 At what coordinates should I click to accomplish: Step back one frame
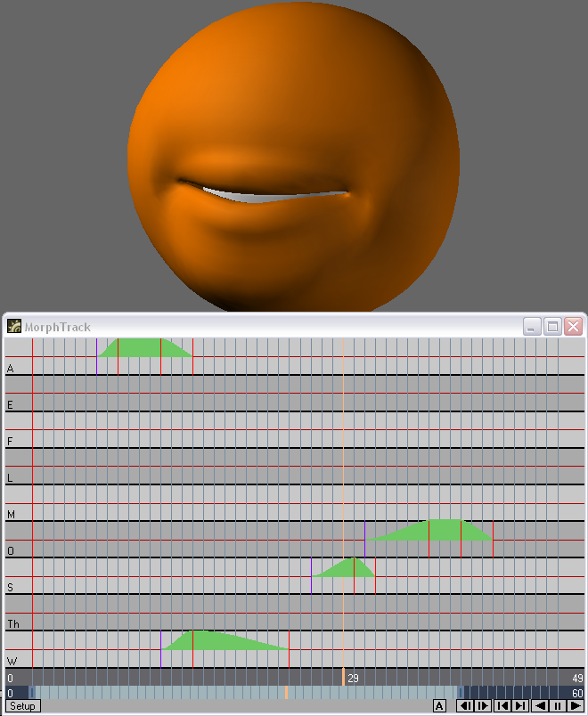point(465,706)
